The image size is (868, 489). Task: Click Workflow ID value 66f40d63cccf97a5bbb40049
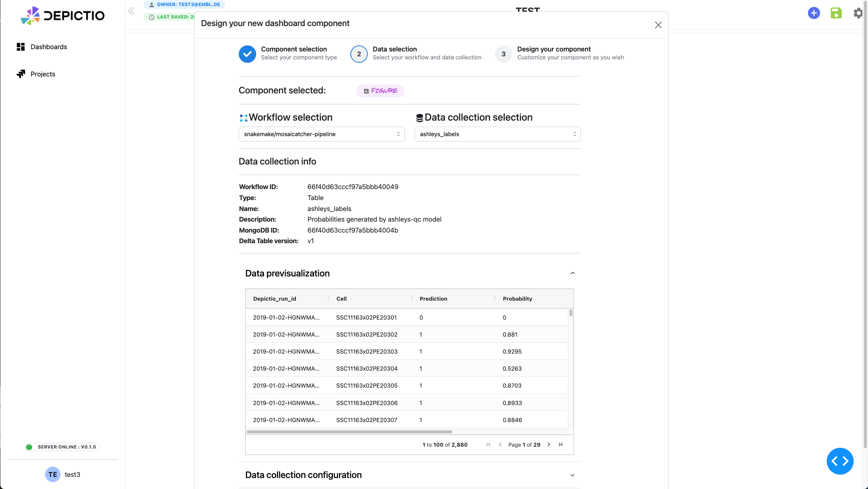(x=353, y=187)
